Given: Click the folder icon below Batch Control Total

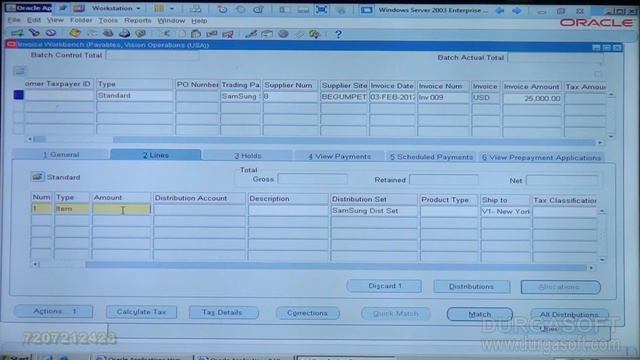Looking at the screenshot, I should [x=19, y=71].
